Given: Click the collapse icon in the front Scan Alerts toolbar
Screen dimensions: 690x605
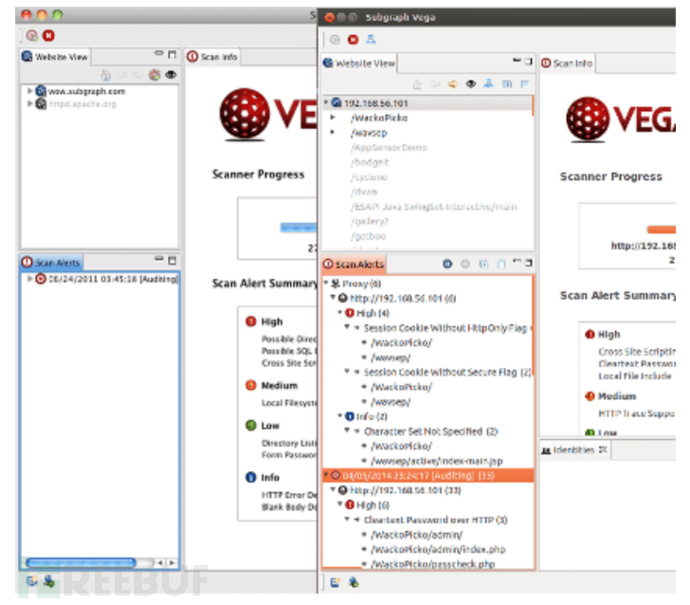Looking at the screenshot, I should 501,264.
